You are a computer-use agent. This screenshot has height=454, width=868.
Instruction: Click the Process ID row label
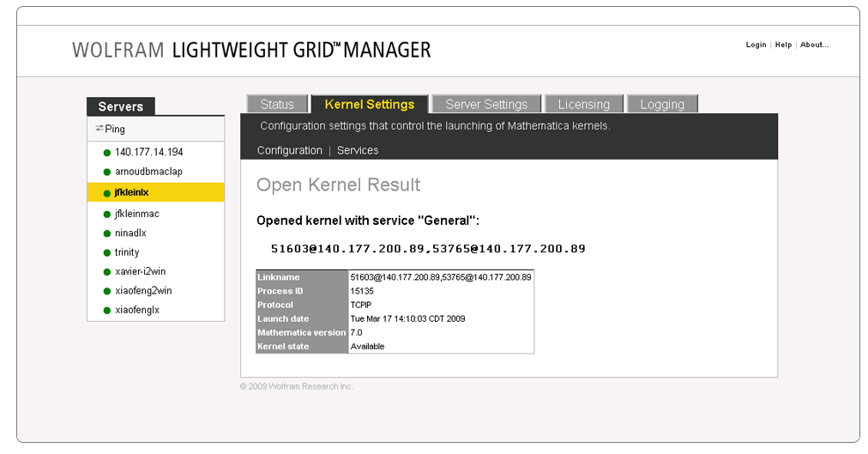[280, 291]
